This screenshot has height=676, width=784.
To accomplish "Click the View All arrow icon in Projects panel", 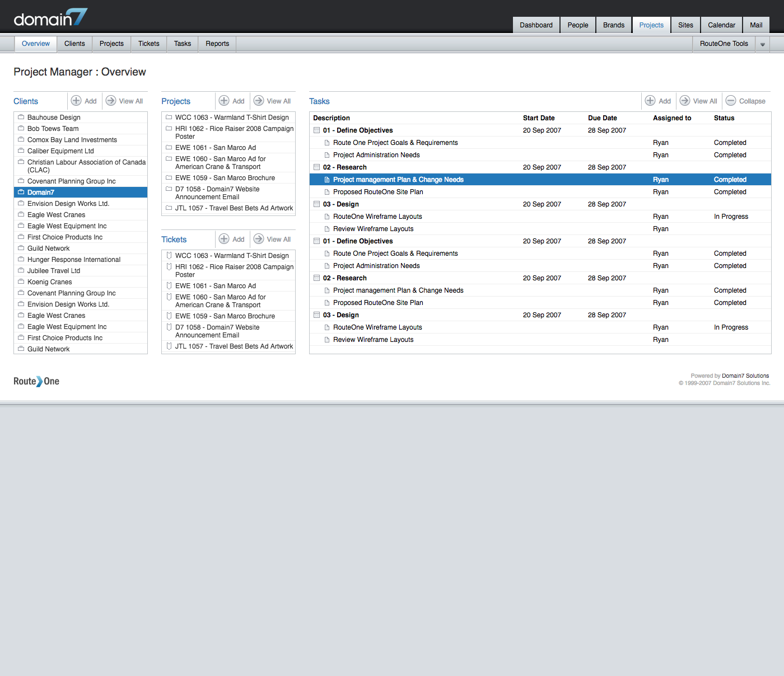I will pos(259,101).
